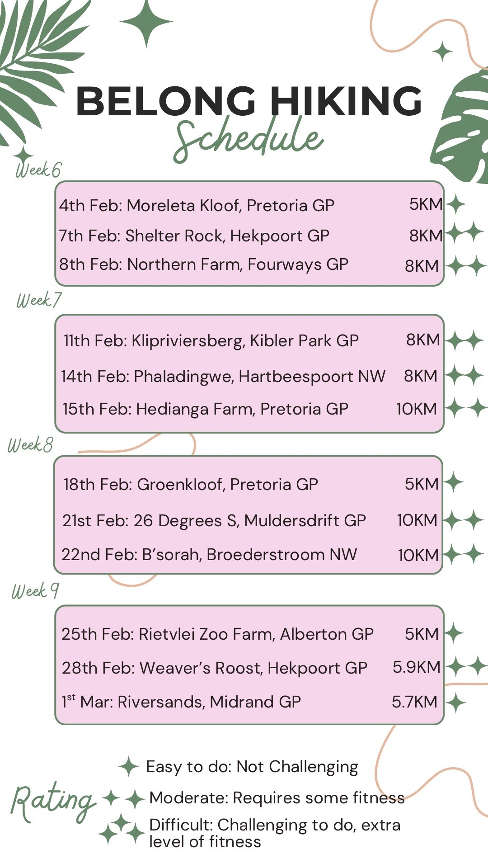
Task: Open the 28th Feb Weaver's Roost entry
Action: pyautogui.click(x=215, y=668)
